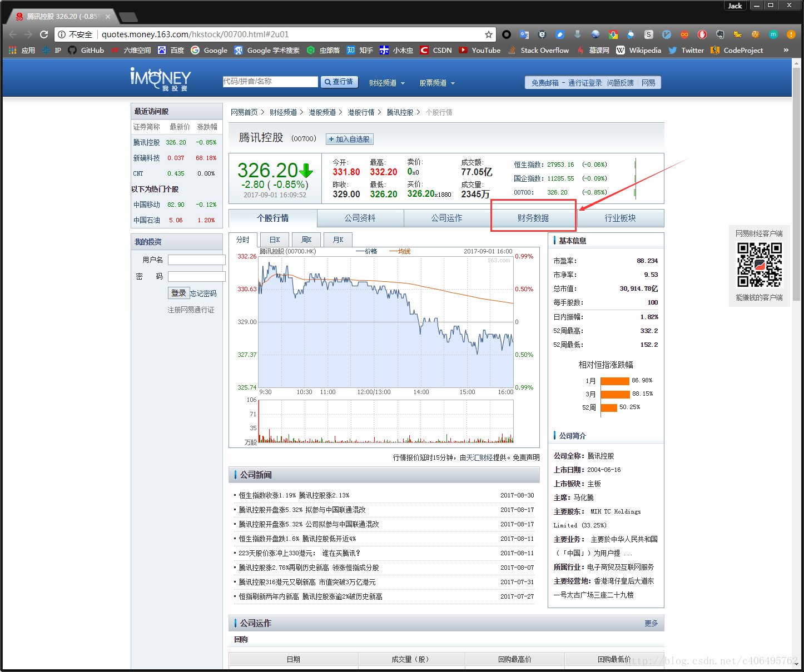This screenshot has width=804, height=672.
Task: Open the Google 学术搜索 bookmark
Action: 267,50
